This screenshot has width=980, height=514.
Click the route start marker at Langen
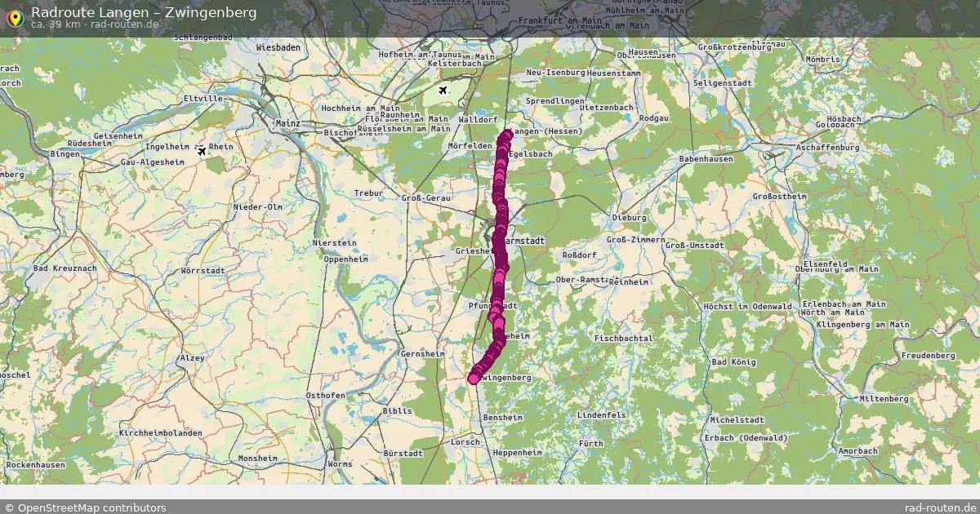point(508,135)
